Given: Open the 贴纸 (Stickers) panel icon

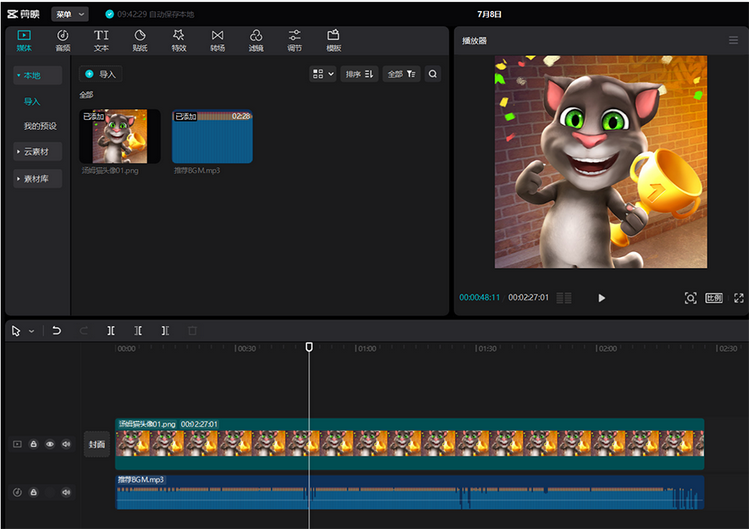Looking at the screenshot, I should click(140, 40).
